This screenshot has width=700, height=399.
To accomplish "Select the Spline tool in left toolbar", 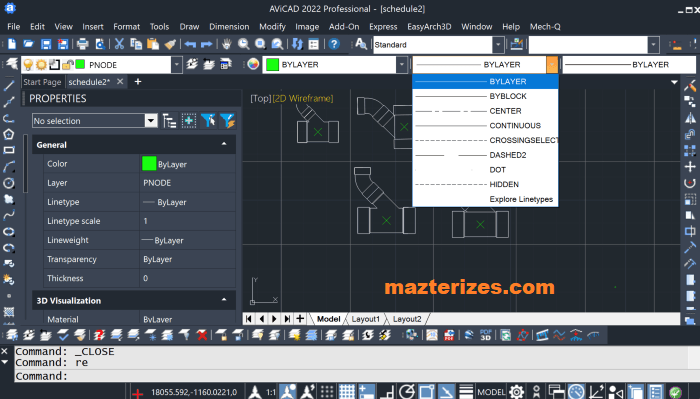I will point(9,215).
